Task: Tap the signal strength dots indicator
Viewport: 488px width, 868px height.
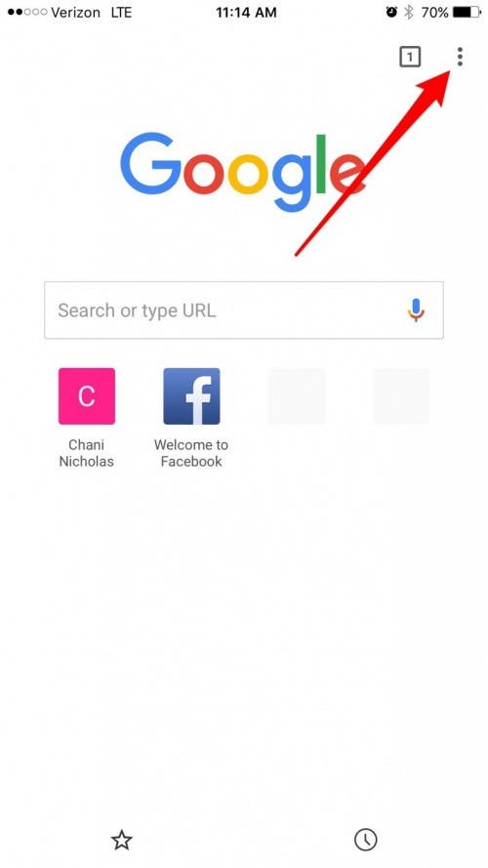Action: [27, 12]
